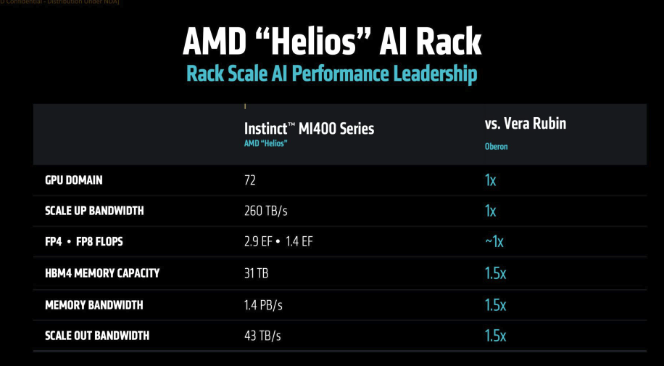
Task: Select the Oberon sublabel under Vera Rubin
Action: [x=496, y=147]
